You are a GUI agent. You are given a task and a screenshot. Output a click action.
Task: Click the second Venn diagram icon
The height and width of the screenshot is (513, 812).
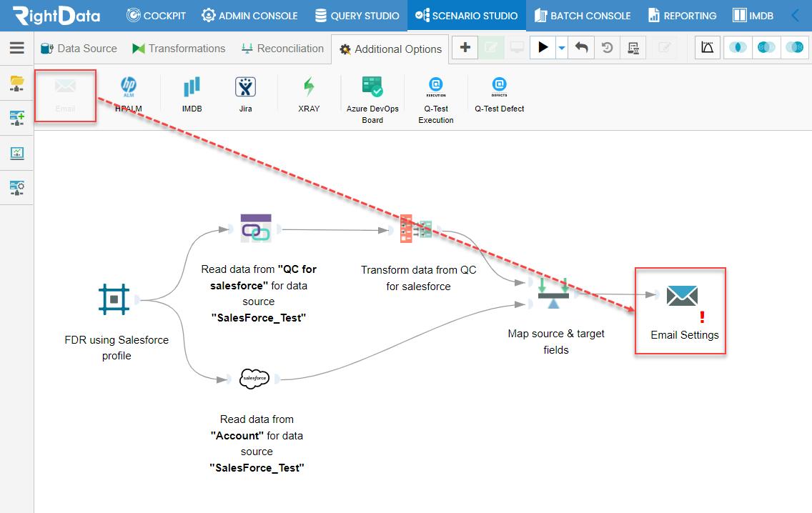pos(766,48)
